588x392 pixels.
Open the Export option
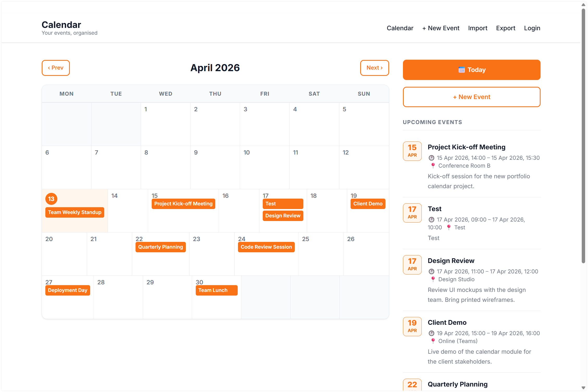506,28
